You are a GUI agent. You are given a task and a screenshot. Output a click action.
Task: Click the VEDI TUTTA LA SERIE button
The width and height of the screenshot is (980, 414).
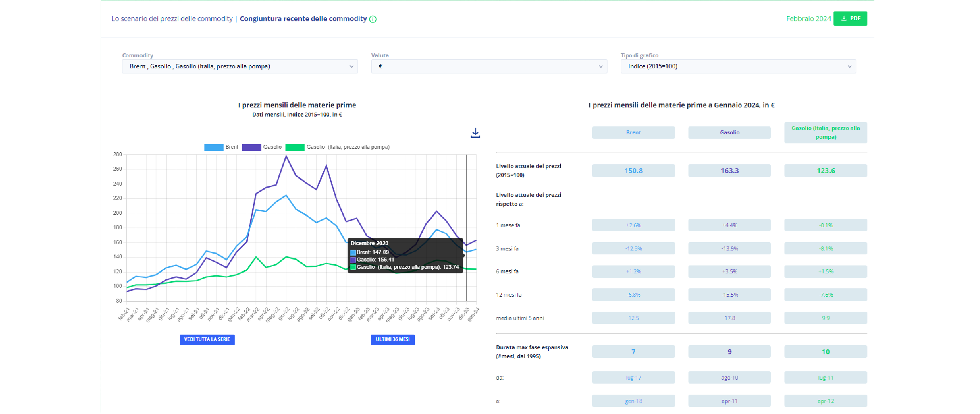click(207, 340)
